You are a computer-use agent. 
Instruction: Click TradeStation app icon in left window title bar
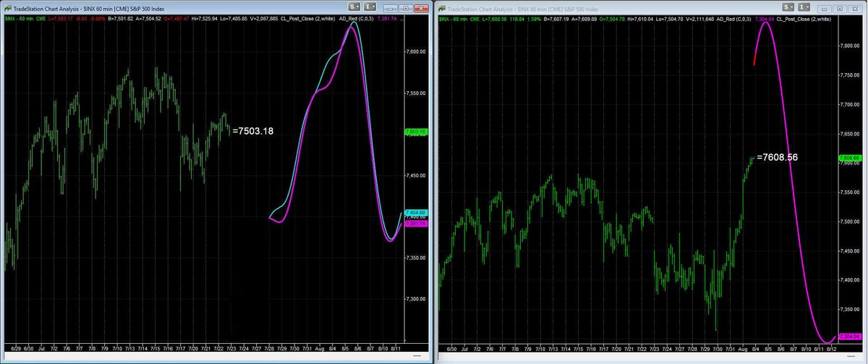pos(7,8)
